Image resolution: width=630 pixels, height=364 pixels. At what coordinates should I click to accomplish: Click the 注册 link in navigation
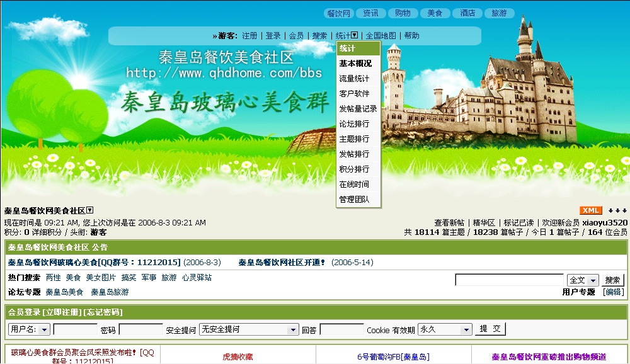(249, 36)
